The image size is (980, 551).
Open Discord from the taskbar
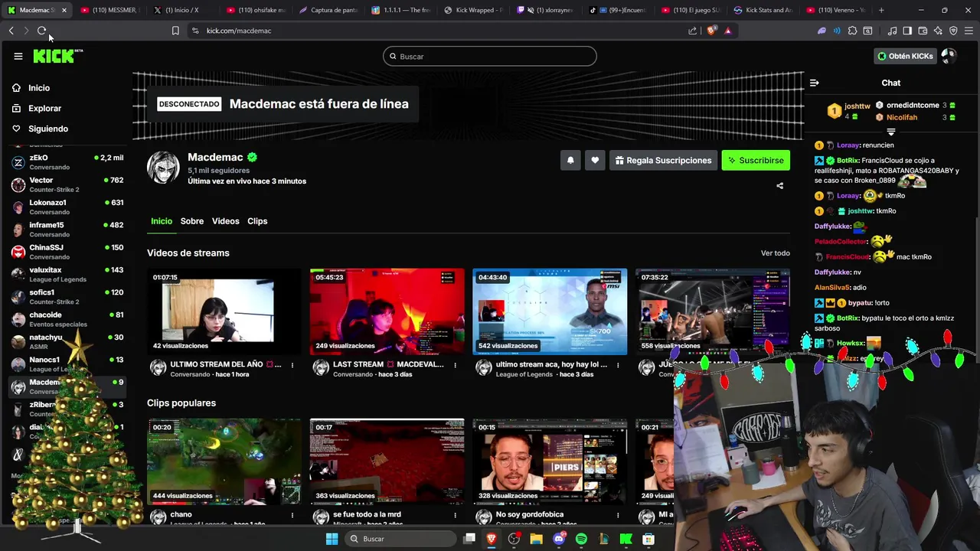pos(559,539)
